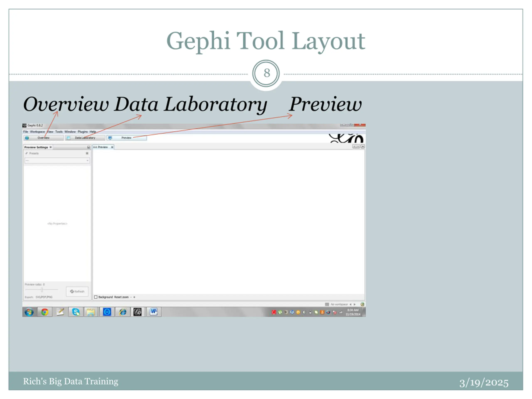Close the Preview document tab
This screenshot has height=399, width=532.
tap(112, 147)
